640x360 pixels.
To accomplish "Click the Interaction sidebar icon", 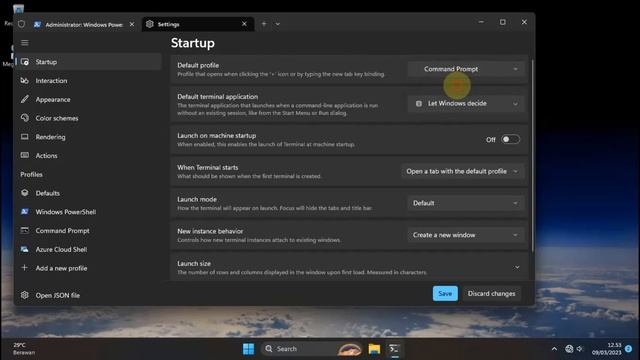I will 25,81.
